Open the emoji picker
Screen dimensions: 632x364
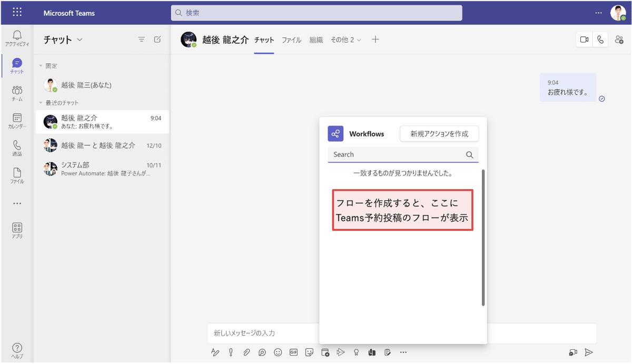278,352
